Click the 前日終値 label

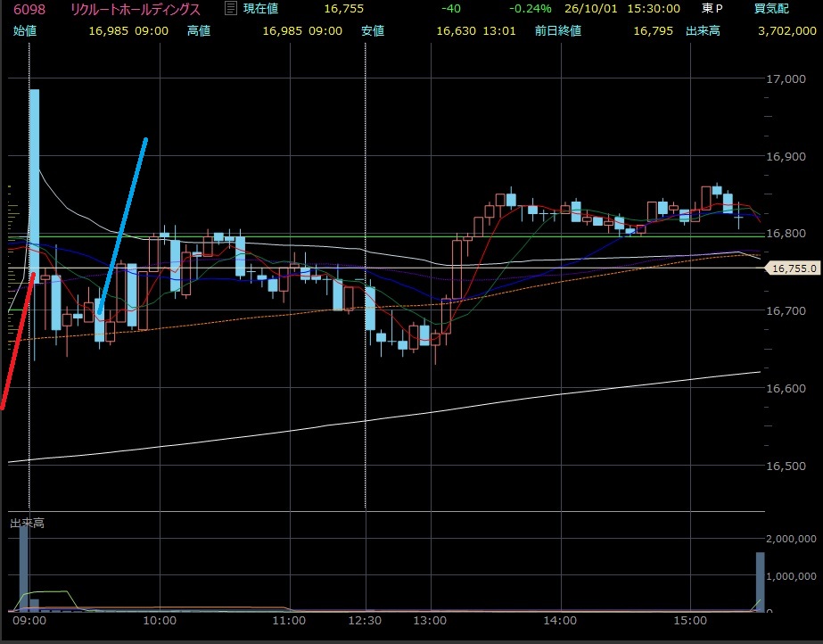558,31
